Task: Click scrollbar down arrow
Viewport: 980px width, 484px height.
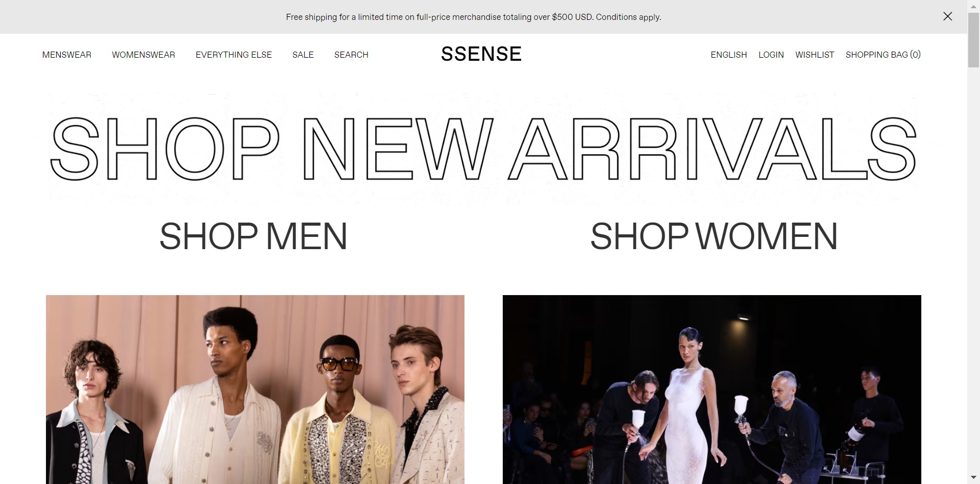Action: (973, 478)
